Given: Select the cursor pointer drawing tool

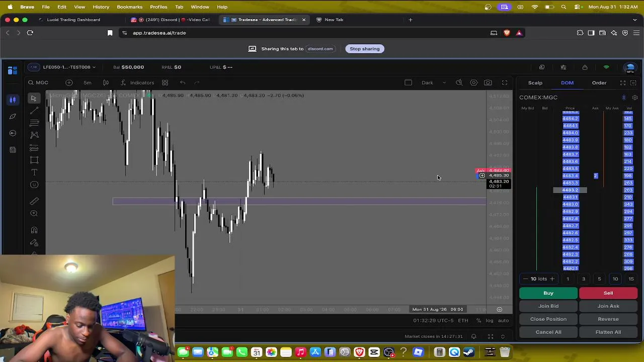Looking at the screenshot, I should (x=34, y=98).
